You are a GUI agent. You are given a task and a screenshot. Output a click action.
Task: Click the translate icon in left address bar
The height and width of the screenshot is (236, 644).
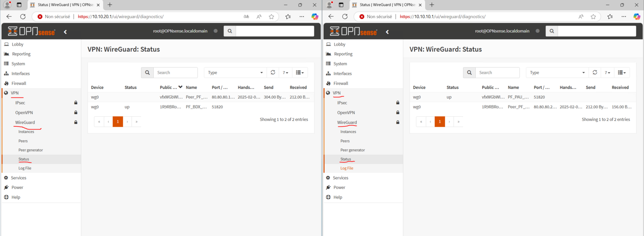246,17
